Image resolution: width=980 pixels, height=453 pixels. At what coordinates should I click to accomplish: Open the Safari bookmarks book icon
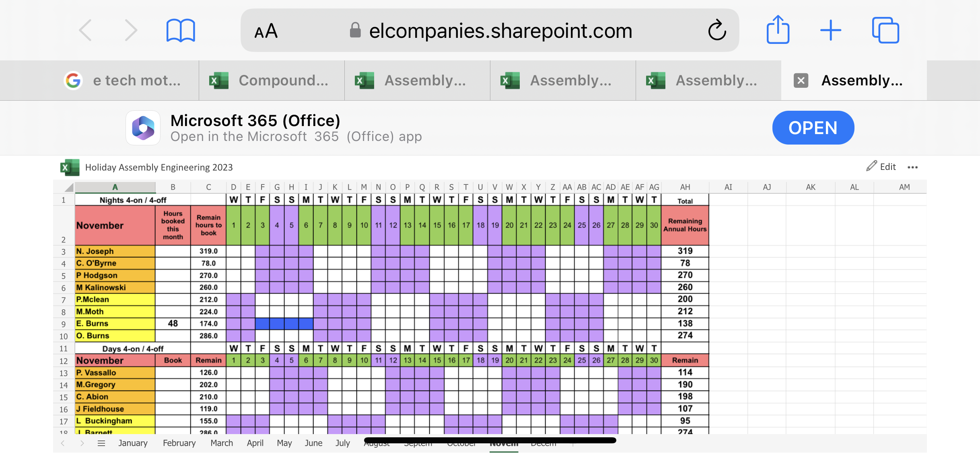(181, 30)
